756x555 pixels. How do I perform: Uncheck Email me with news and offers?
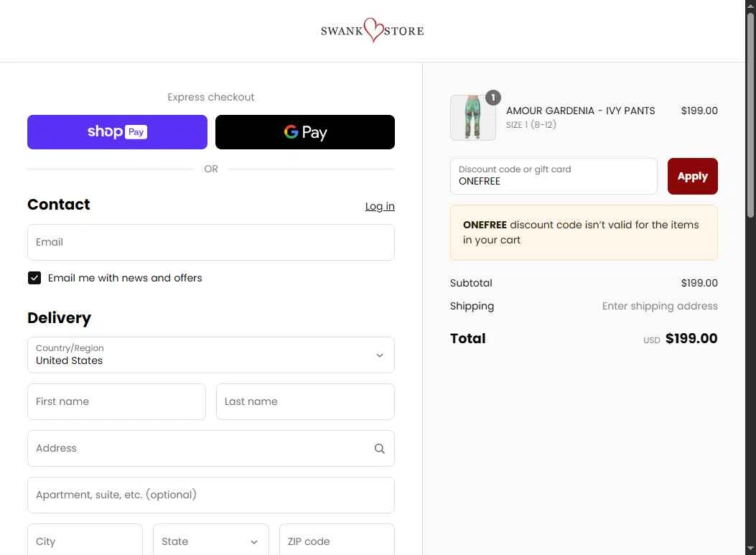tap(34, 279)
